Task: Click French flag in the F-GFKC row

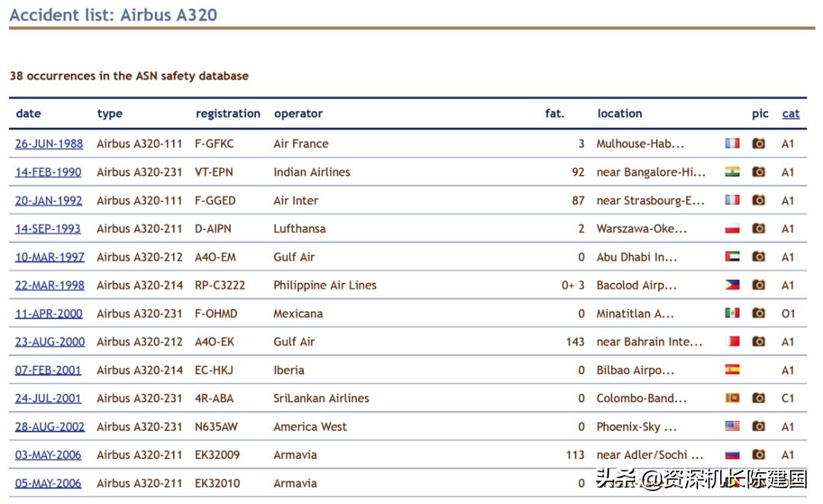Action: tap(732, 143)
